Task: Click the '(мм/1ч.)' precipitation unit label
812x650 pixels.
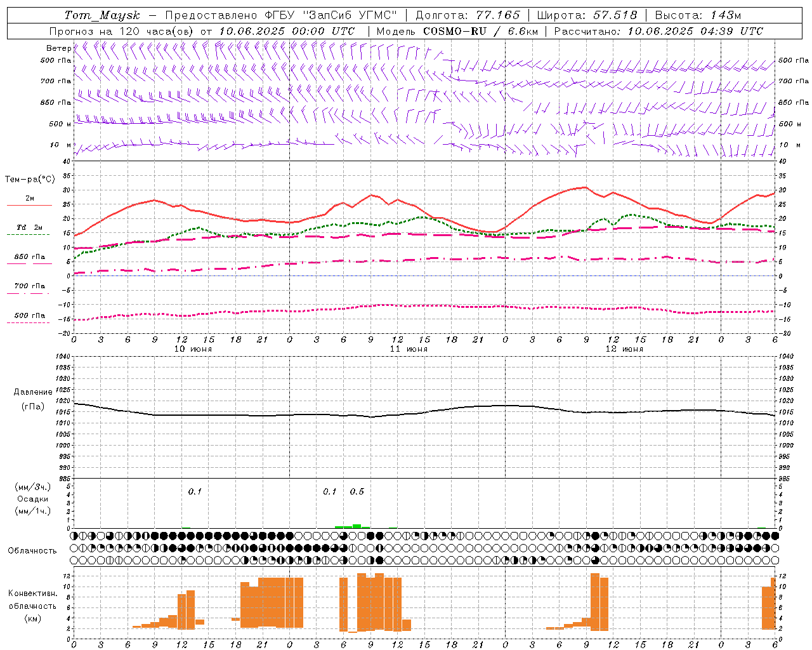Action: coord(33,511)
